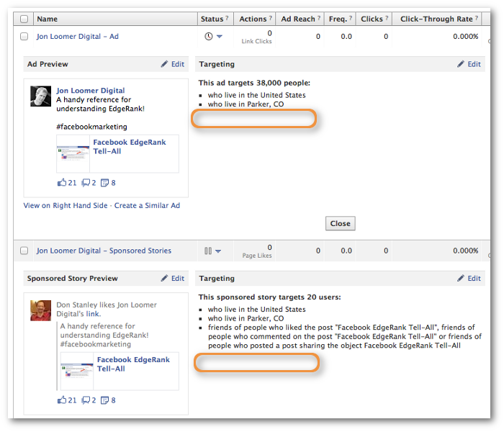Show help tooltip next to Freq.
The height and width of the screenshot is (432, 504).
[x=351, y=18]
